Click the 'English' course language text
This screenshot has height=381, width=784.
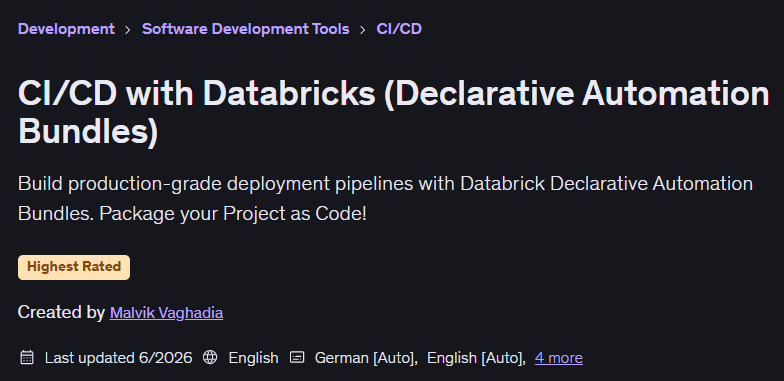click(x=254, y=358)
